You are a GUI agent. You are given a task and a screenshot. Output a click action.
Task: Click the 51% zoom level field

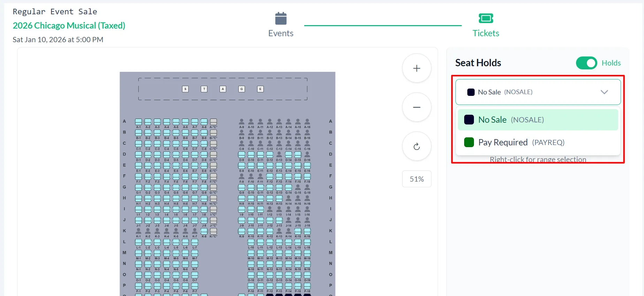click(417, 179)
